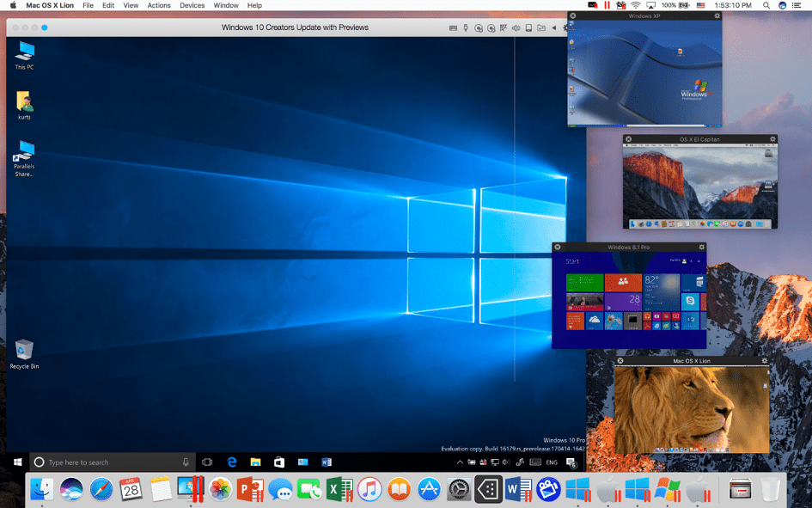Launch Excel from the Dock

[339, 489]
